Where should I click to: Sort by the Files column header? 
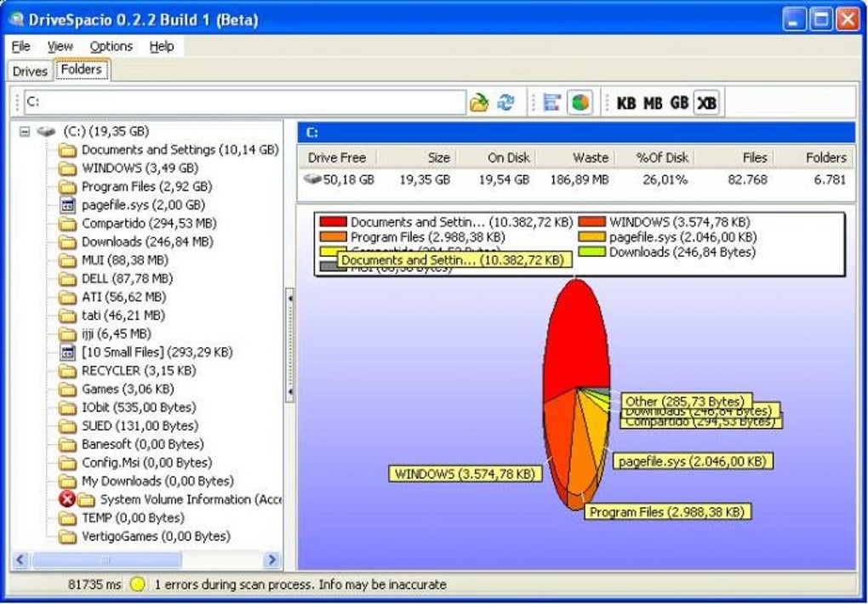point(734,157)
